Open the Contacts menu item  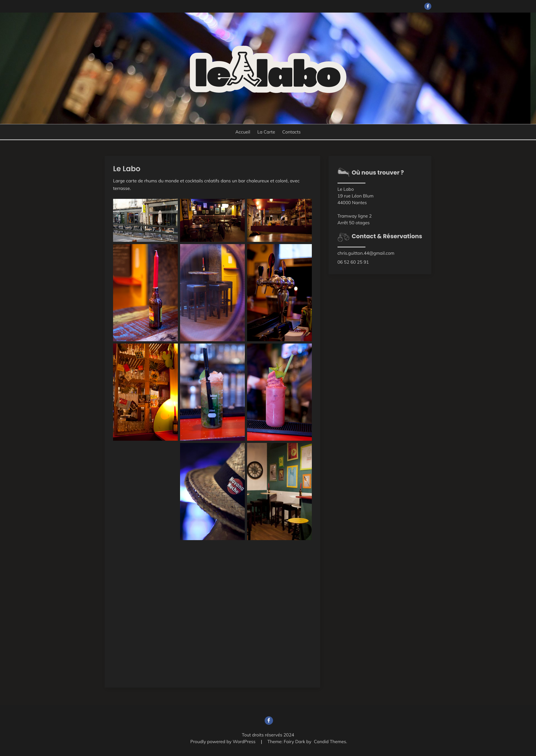(x=291, y=132)
